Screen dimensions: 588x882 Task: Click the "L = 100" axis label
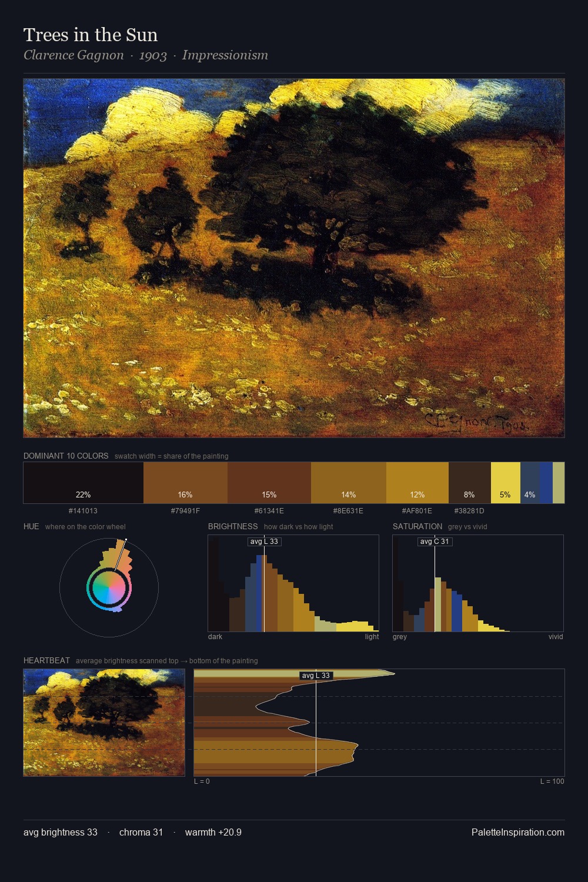click(552, 781)
